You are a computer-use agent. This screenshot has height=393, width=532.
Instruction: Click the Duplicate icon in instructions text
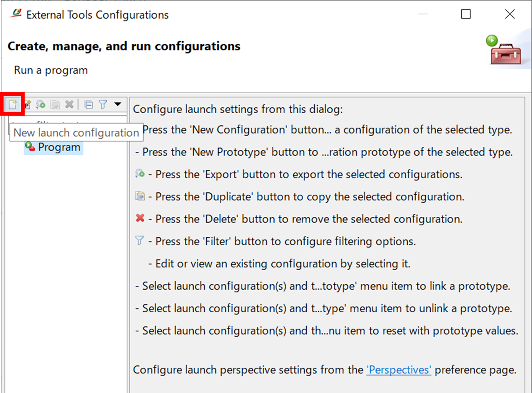click(x=140, y=196)
